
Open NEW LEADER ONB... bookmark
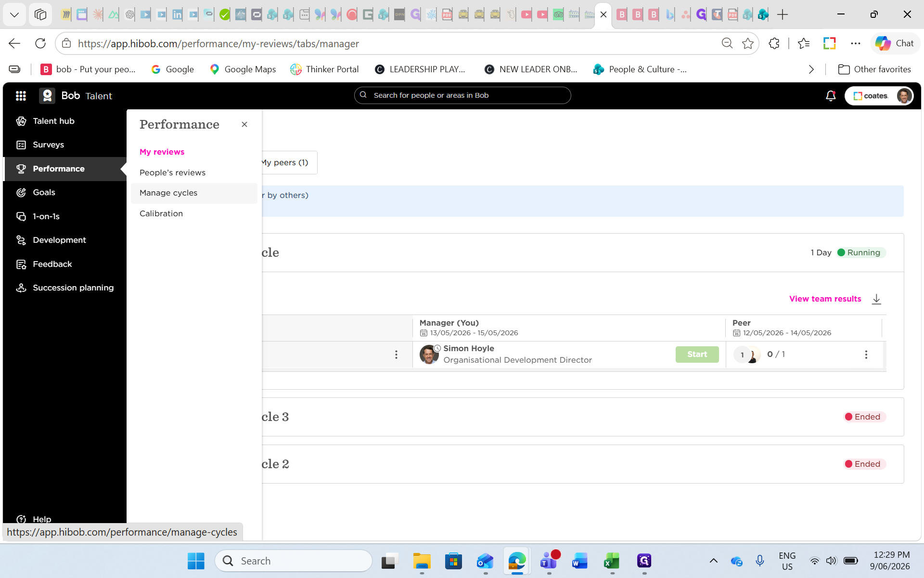pos(530,69)
